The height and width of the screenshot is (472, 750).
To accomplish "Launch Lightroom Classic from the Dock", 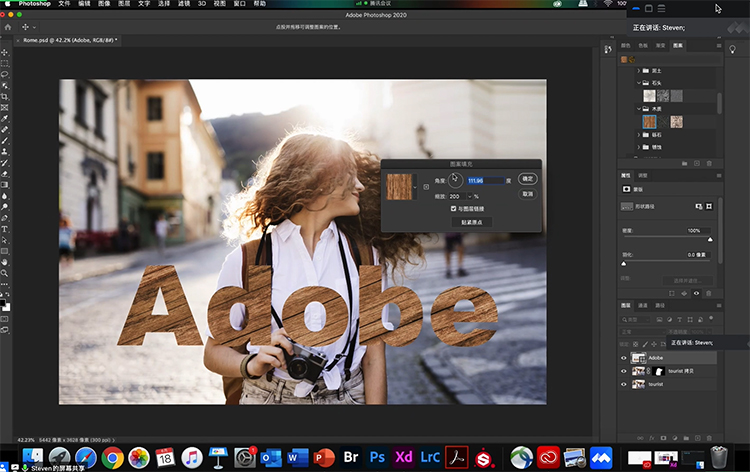I will click(431, 457).
